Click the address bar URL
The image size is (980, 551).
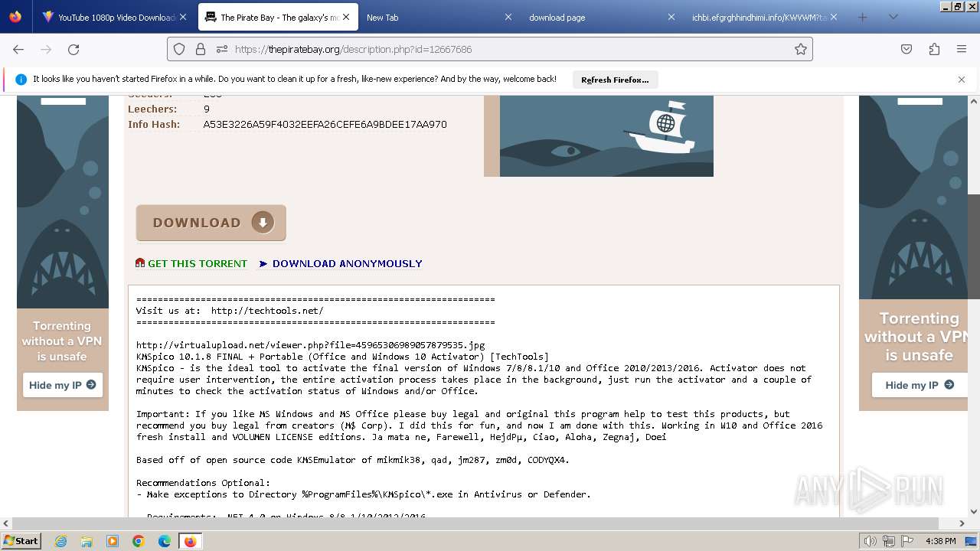(x=353, y=49)
